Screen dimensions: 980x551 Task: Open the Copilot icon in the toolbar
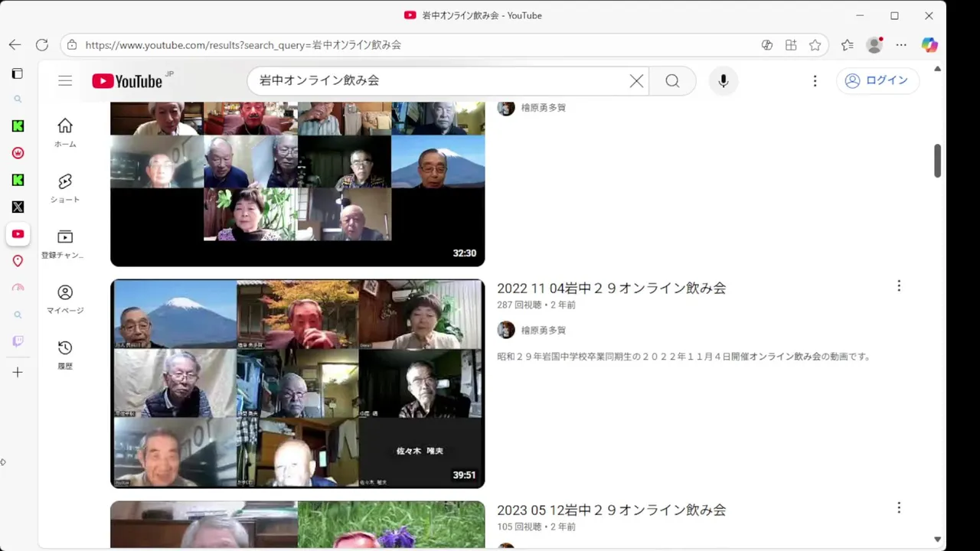pos(929,45)
